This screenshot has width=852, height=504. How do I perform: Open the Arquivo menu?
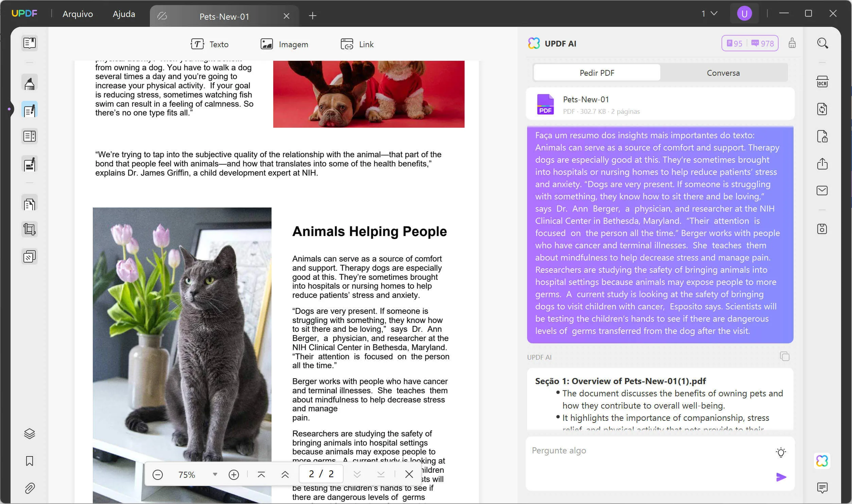(x=77, y=14)
